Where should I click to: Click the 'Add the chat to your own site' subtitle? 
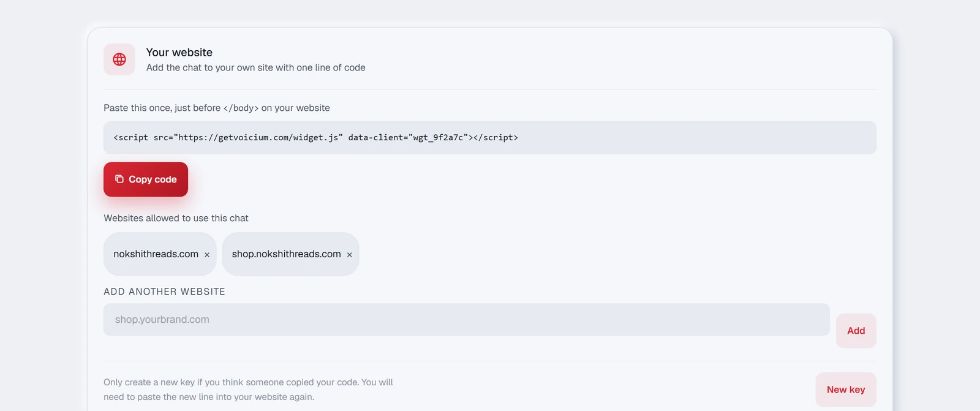255,67
